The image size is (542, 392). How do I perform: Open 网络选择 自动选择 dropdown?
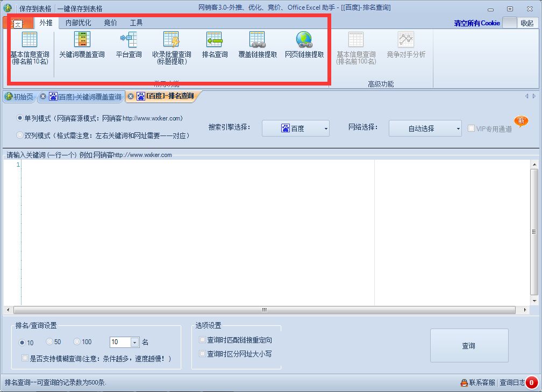point(425,128)
